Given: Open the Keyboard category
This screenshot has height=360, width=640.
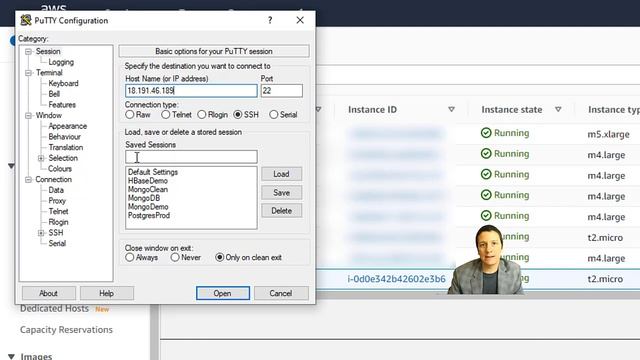Looking at the screenshot, I should pyautogui.click(x=63, y=83).
